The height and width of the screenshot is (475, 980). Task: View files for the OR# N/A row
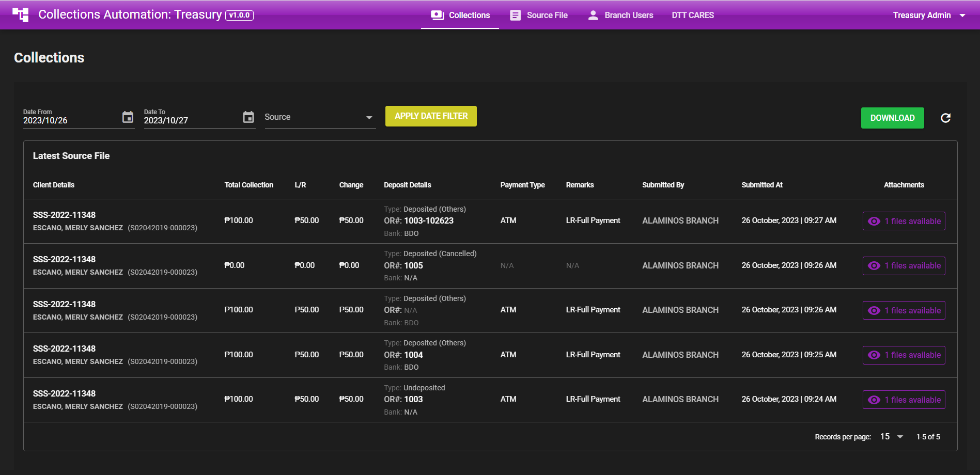point(904,310)
